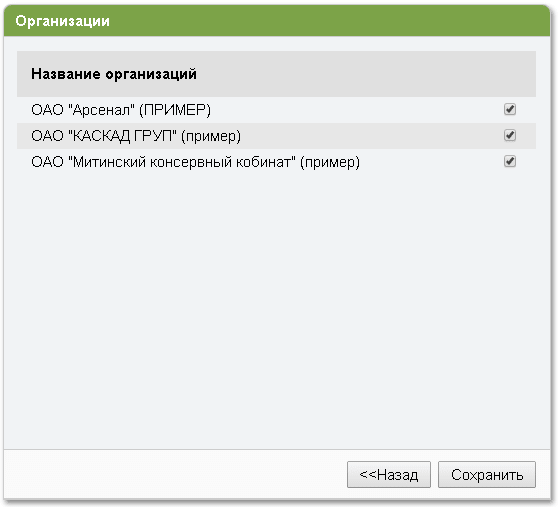Save changes with the Сохранить button
The width and height of the screenshot is (558, 507).
tap(486, 475)
